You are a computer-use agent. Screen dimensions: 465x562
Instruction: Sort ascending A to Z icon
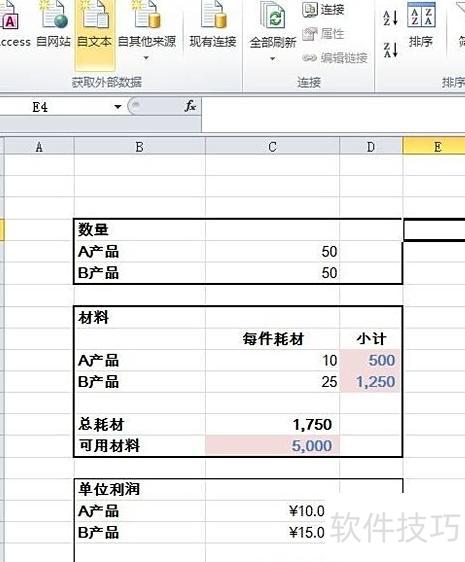390,18
